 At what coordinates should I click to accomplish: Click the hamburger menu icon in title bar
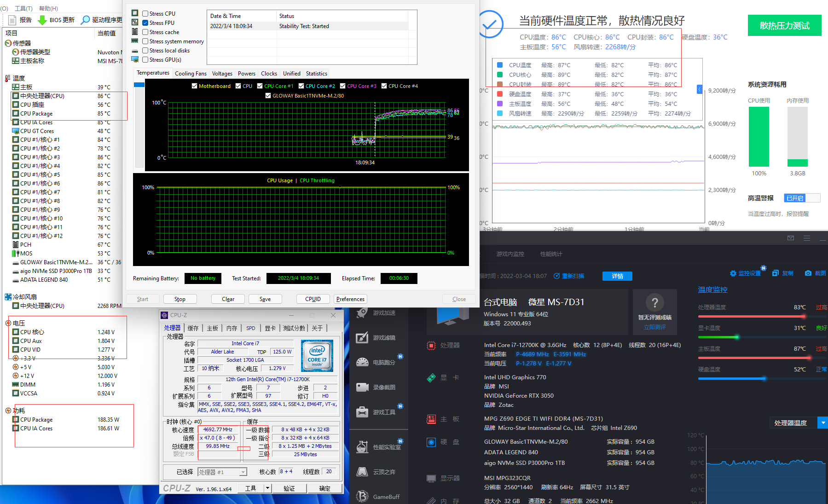[x=807, y=238]
